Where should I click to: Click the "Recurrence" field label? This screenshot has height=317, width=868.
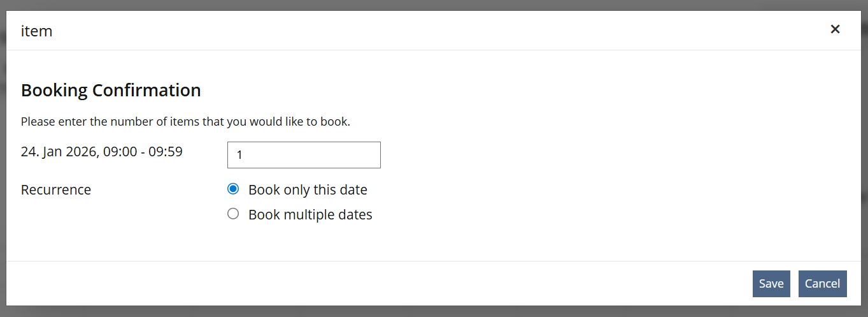click(56, 190)
